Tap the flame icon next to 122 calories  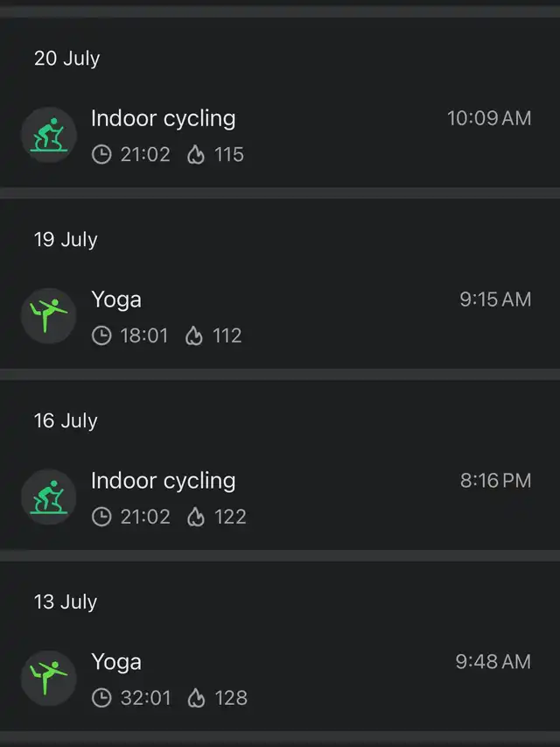[196, 517]
